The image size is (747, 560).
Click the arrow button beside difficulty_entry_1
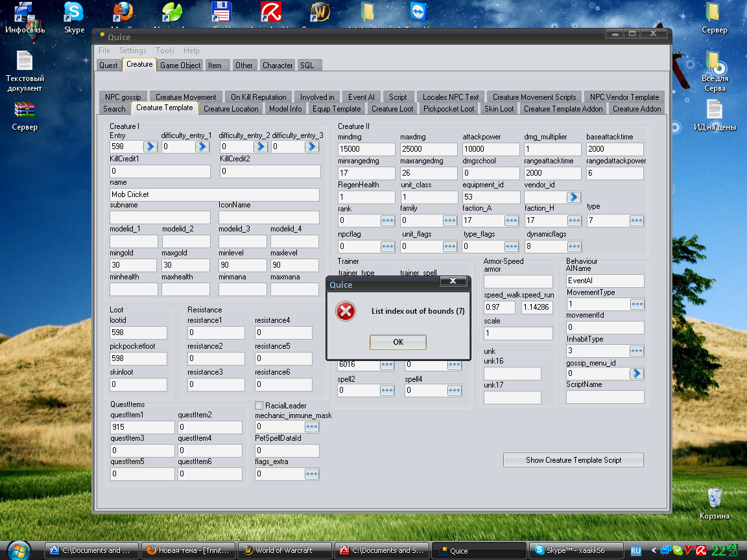click(202, 146)
